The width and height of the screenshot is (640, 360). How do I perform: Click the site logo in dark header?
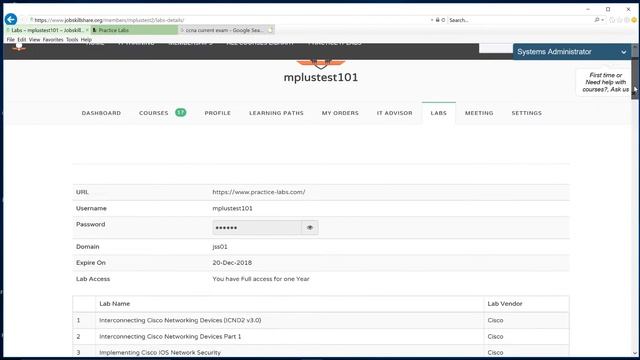click(19, 47)
